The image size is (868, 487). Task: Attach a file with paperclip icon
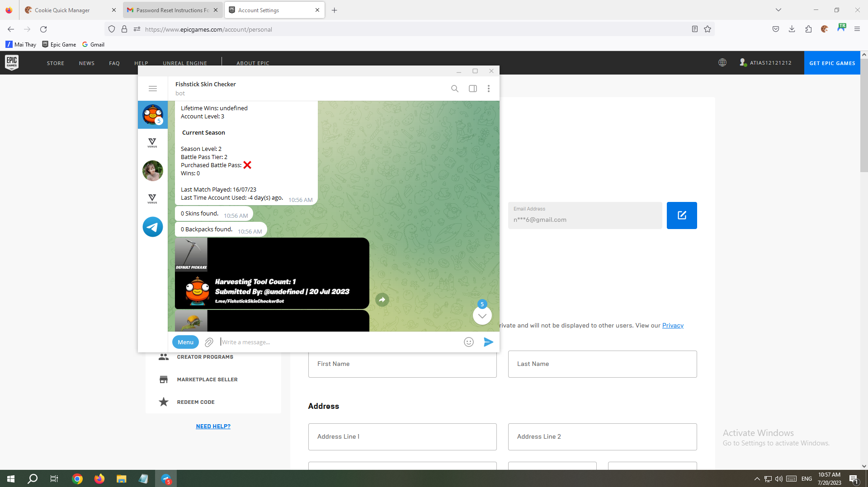[x=209, y=342]
